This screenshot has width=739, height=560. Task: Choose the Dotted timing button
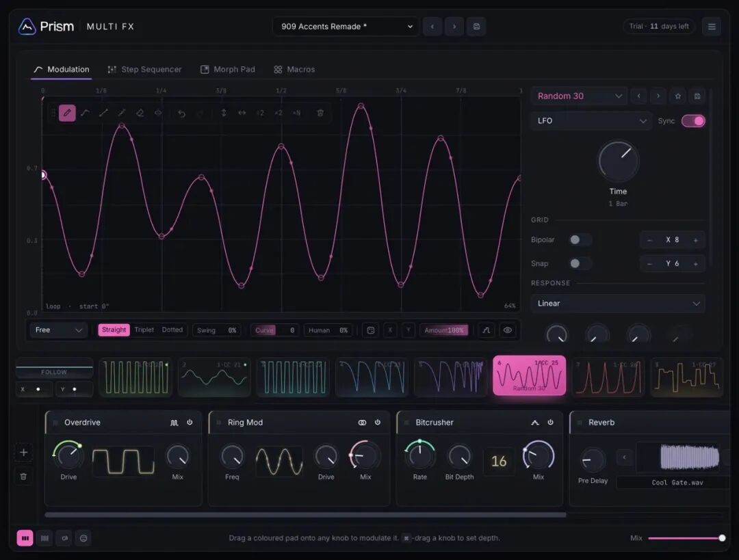pos(172,330)
